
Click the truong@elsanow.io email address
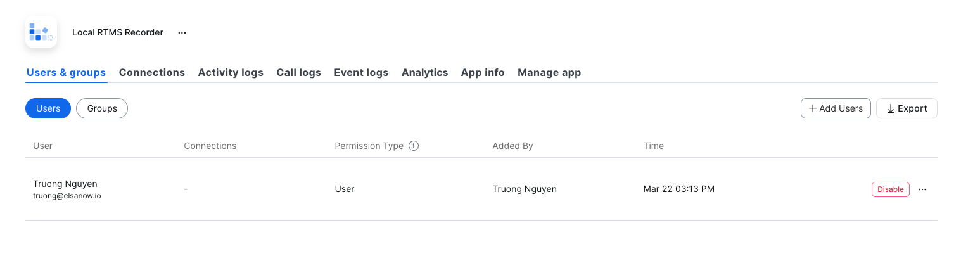(67, 196)
